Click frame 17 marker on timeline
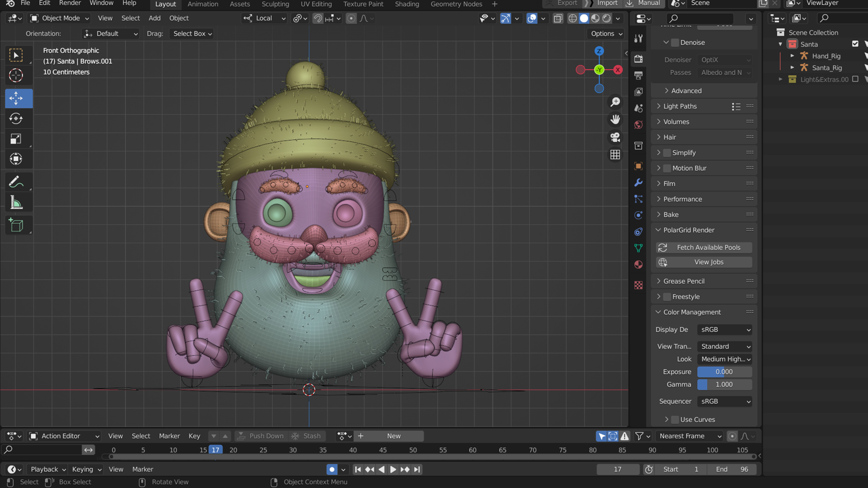Image resolution: width=868 pixels, height=488 pixels. click(215, 450)
